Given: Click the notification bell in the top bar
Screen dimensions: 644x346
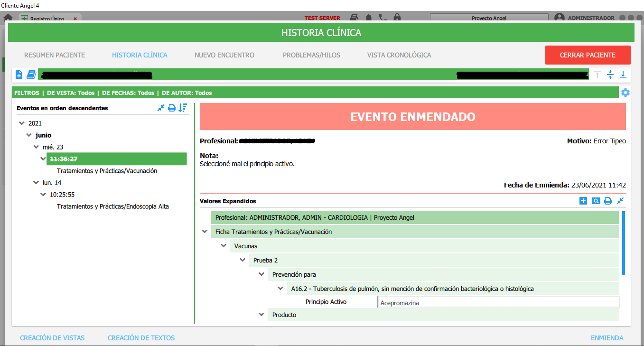Looking at the screenshot, I should click(x=368, y=17).
